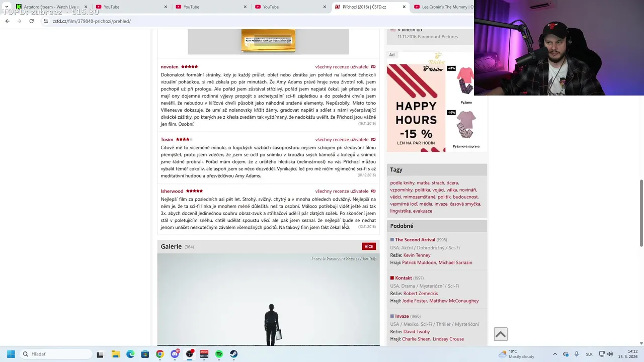Open OBS Studio from the taskbar
This screenshot has width=644, height=362.
pos(190,354)
